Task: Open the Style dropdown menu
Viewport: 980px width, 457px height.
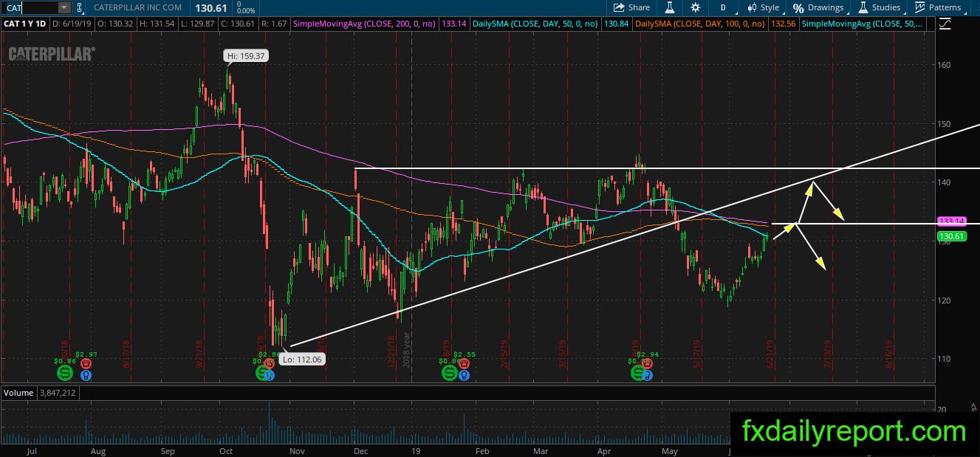Action: (x=763, y=7)
